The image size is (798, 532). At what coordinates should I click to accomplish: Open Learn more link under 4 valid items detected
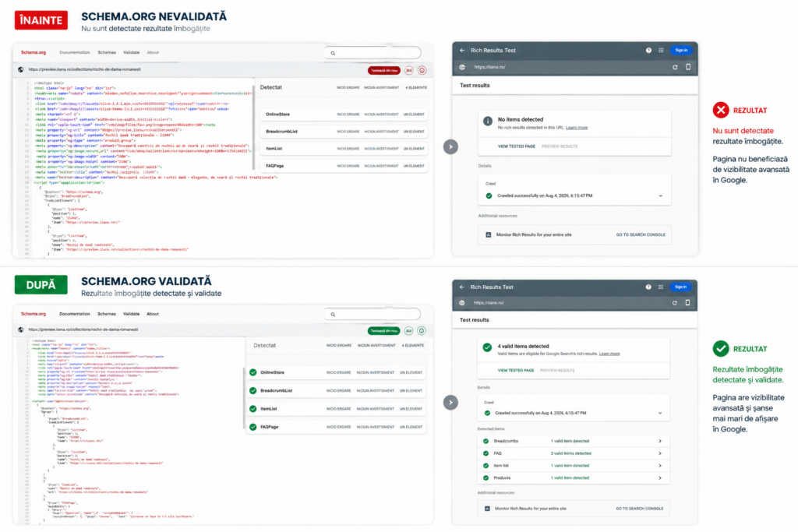point(609,354)
